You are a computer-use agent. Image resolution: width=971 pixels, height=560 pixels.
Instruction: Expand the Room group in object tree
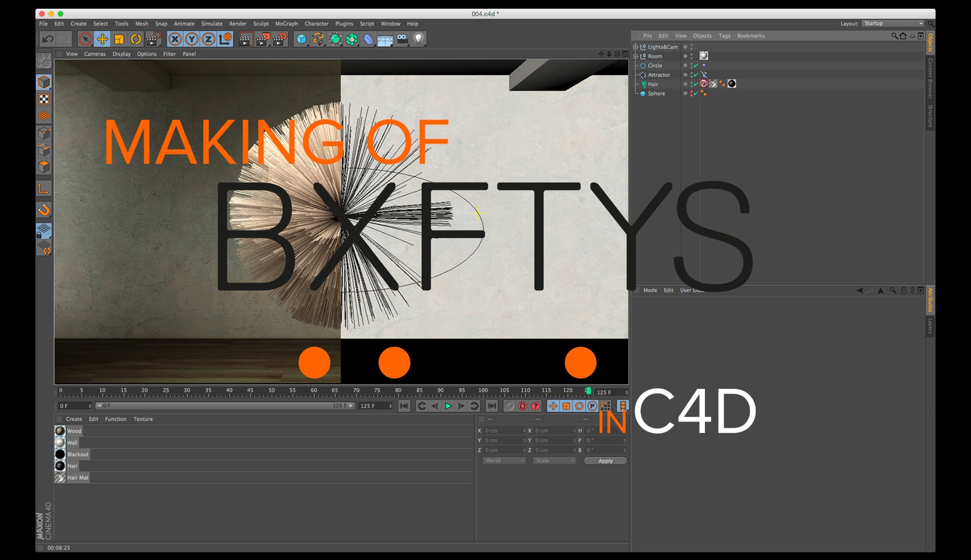[x=635, y=56]
